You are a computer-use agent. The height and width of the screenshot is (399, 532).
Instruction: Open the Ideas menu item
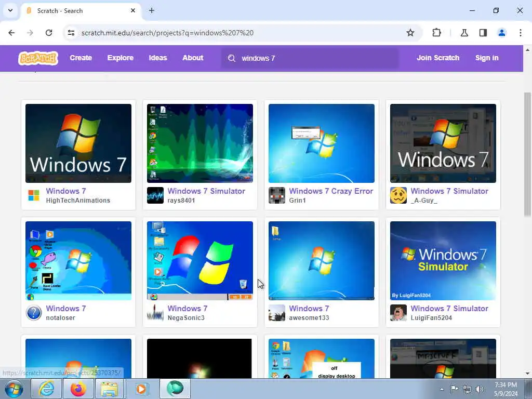(x=158, y=58)
